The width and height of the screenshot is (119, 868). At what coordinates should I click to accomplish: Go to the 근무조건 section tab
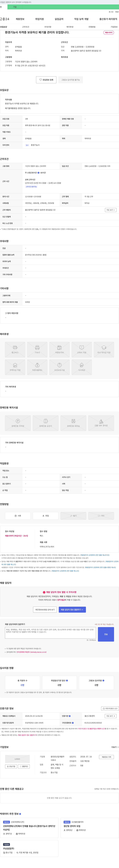pyautogui.click(x=26, y=27)
